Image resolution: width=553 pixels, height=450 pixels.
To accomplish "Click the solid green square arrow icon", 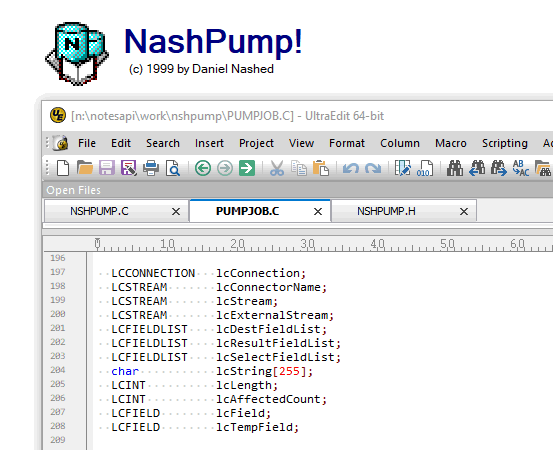I will [x=247, y=168].
